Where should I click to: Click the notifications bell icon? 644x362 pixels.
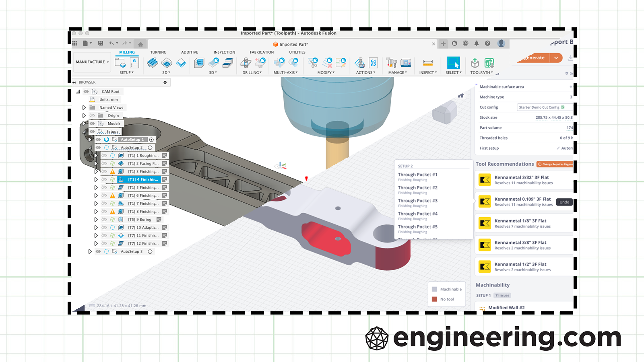477,43
